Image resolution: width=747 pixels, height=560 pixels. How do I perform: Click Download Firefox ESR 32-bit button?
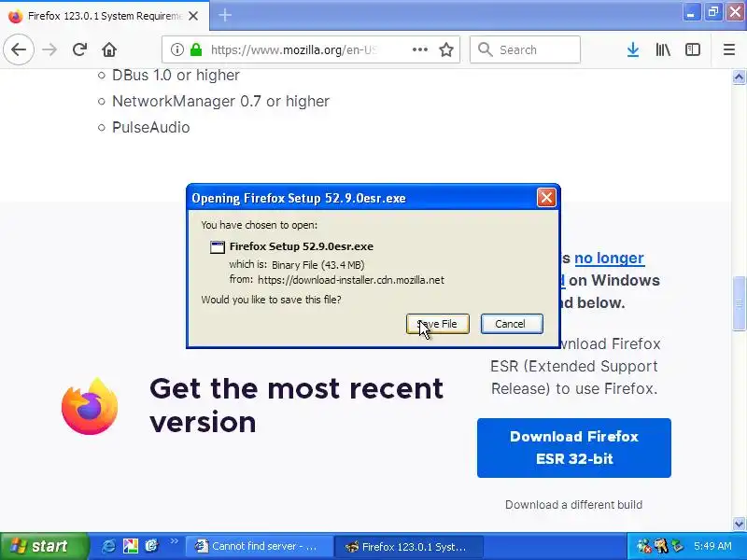574,448
